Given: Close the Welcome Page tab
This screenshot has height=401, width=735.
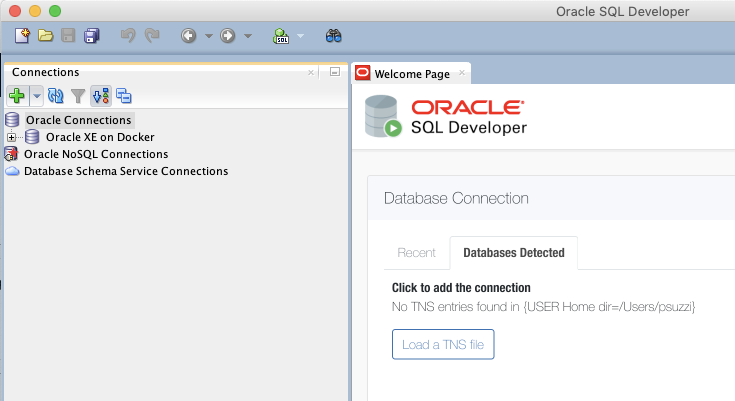Looking at the screenshot, I should click(462, 73).
